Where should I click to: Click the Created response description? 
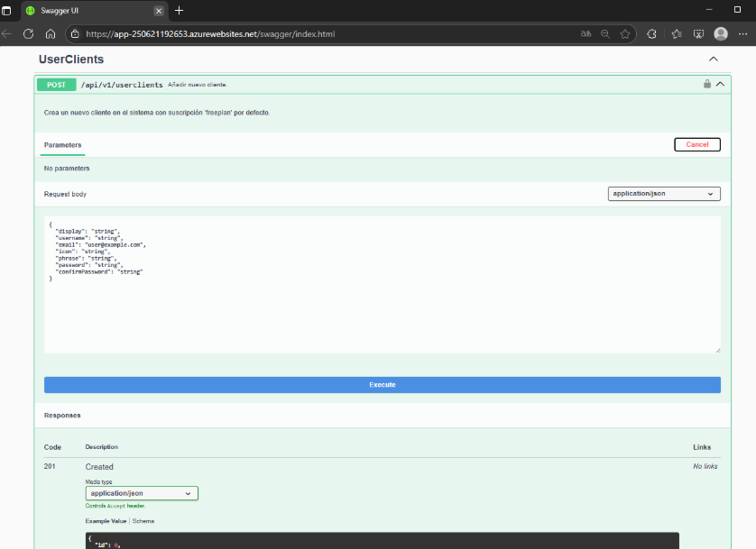click(x=99, y=467)
